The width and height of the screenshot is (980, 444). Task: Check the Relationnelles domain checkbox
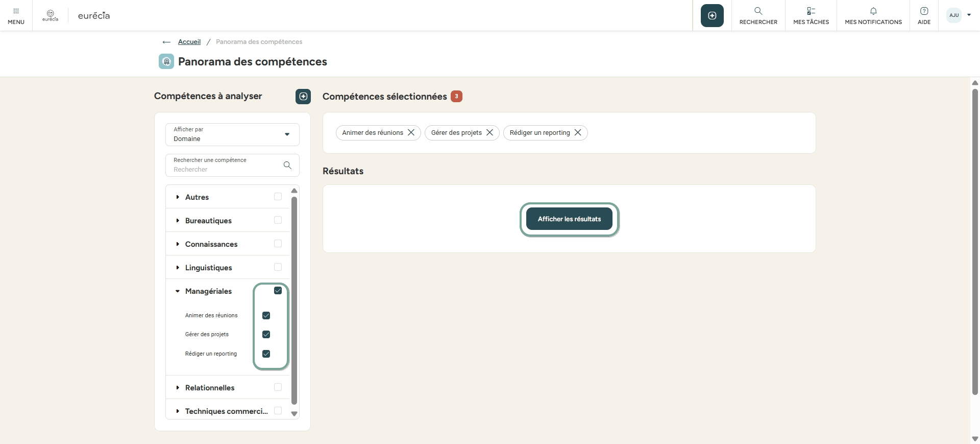pyautogui.click(x=278, y=387)
